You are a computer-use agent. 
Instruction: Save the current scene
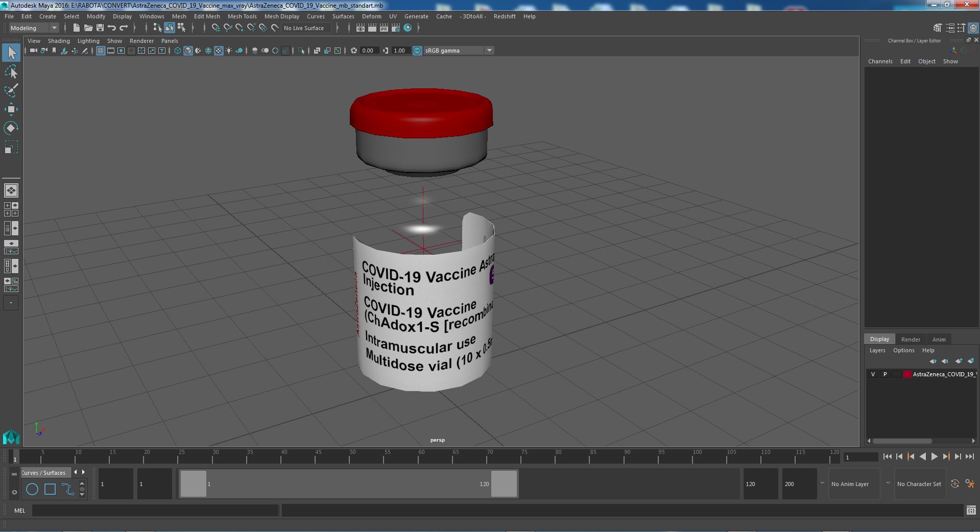100,28
